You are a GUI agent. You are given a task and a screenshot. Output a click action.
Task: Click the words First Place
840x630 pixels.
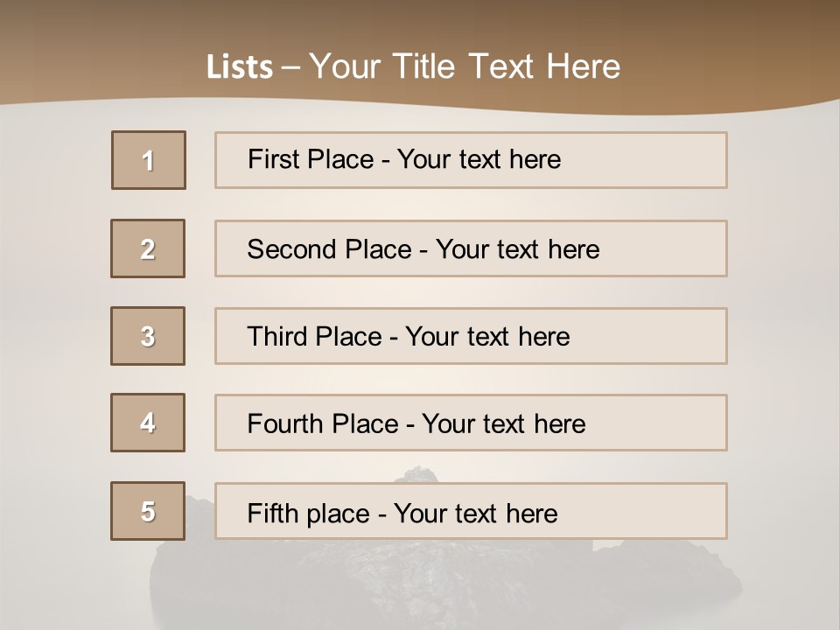311,159
